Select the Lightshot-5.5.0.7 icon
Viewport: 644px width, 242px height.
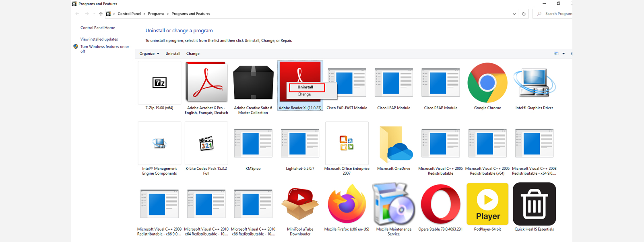300,143
